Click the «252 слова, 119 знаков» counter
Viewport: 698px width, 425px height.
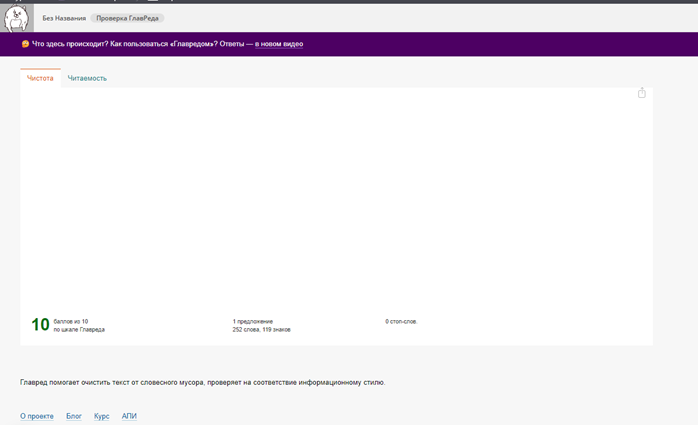coord(262,329)
